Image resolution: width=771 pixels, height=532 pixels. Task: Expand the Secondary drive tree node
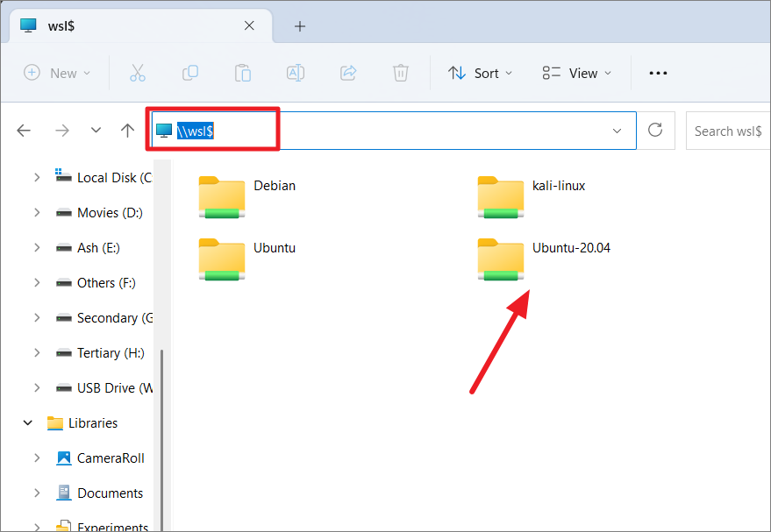coord(37,318)
